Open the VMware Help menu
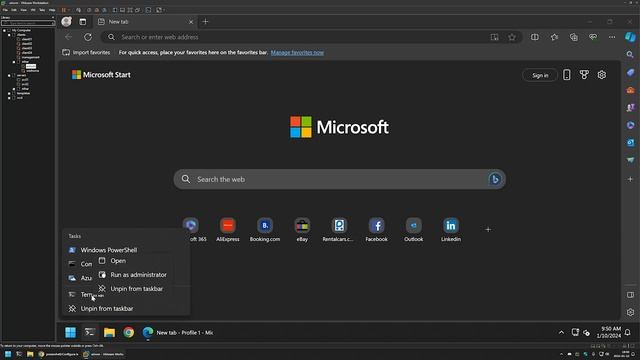The height and width of the screenshot is (360, 640). [x=52, y=10]
